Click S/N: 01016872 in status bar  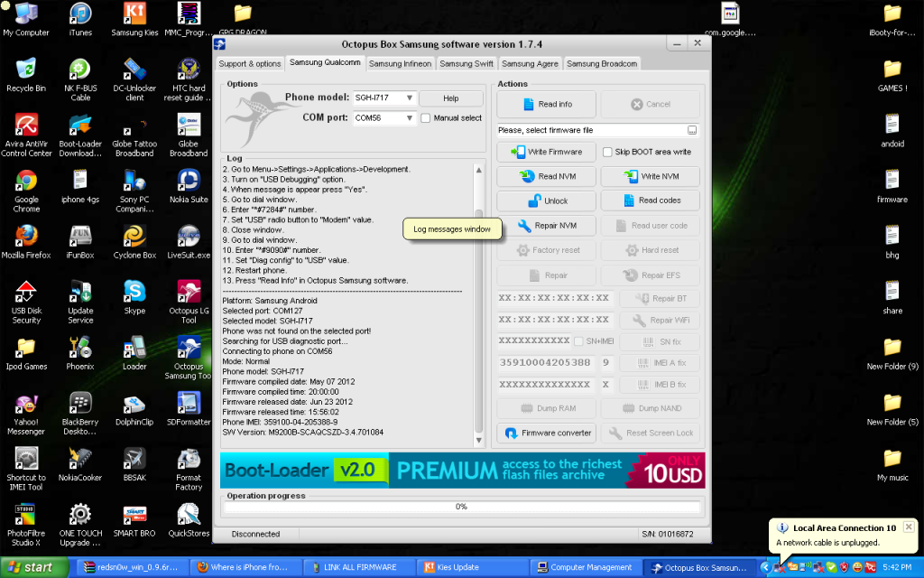tap(668, 535)
